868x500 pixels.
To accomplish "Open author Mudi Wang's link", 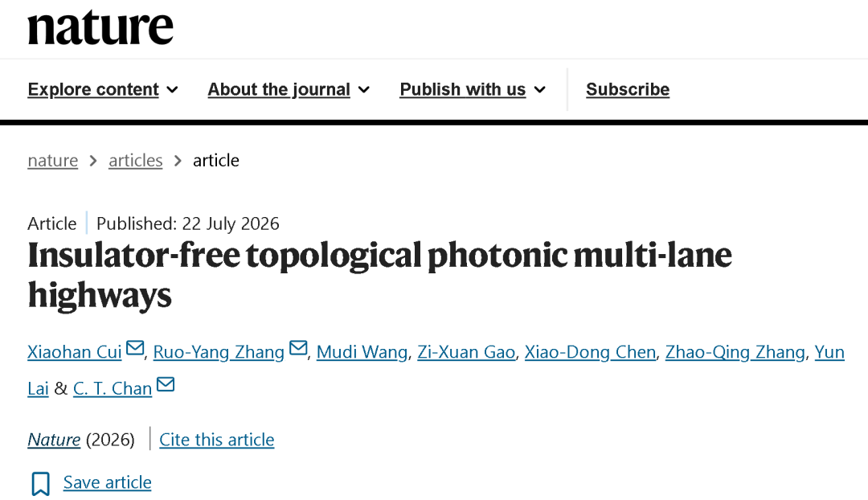I will (362, 352).
